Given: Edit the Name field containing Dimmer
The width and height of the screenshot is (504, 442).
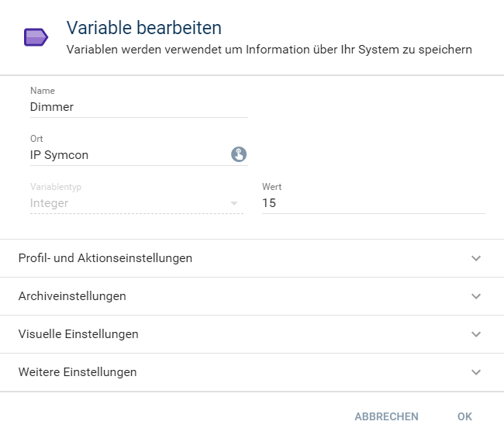Looking at the screenshot, I should click(x=139, y=107).
